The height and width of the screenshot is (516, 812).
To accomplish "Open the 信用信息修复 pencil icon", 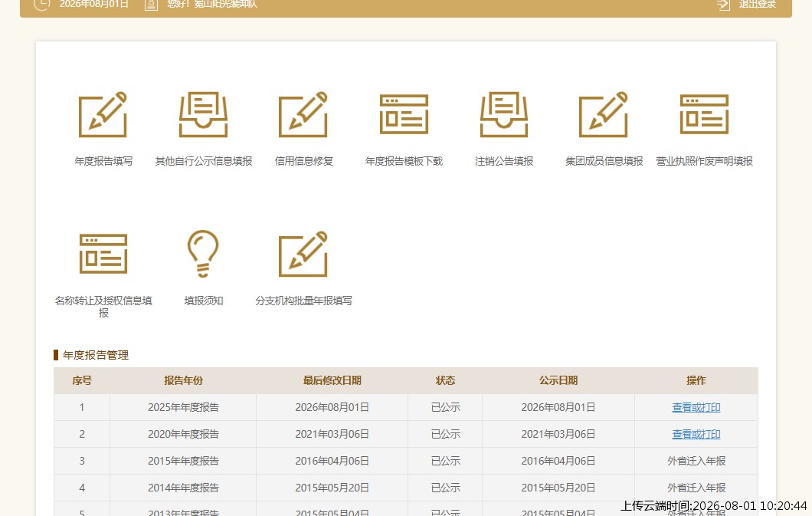I will [303, 114].
